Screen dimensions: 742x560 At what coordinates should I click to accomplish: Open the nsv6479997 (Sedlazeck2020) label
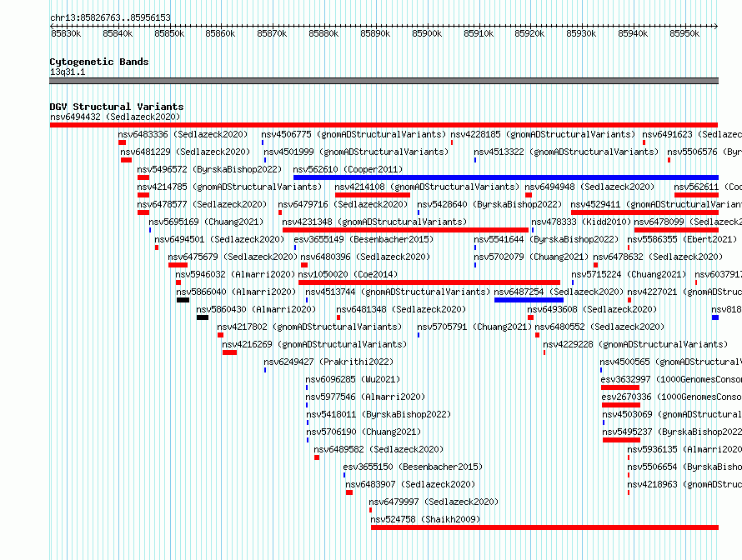[434, 502]
